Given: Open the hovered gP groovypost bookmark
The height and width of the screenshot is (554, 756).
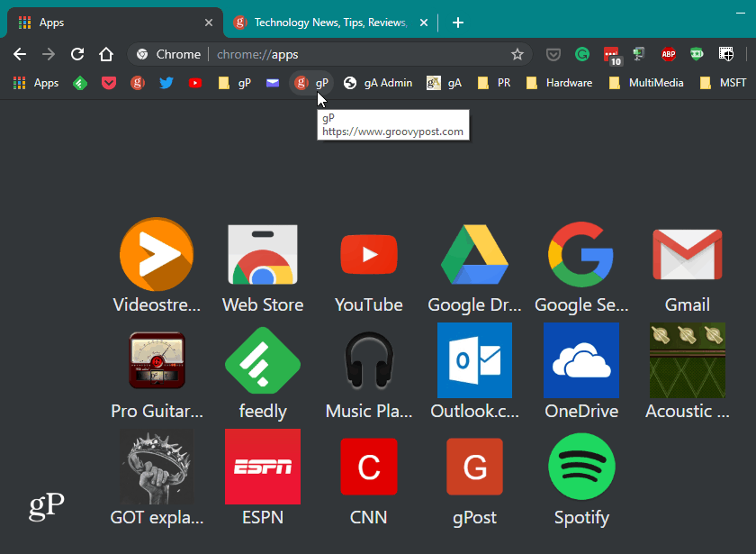Looking at the screenshot, I should (x=311, y=83).
